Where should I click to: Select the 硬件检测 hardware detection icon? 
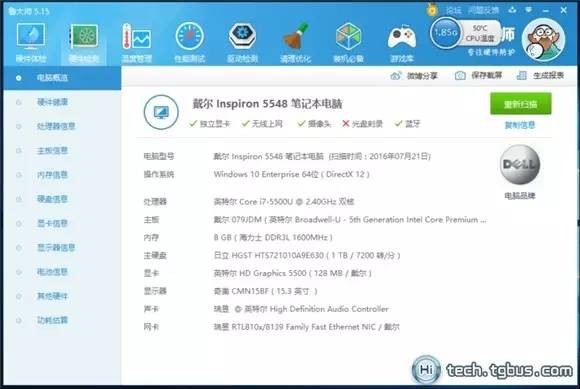click(x=84, y=41)
